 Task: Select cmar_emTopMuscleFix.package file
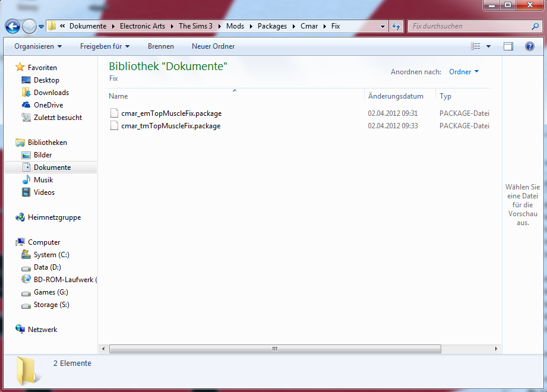pos(171,113)
